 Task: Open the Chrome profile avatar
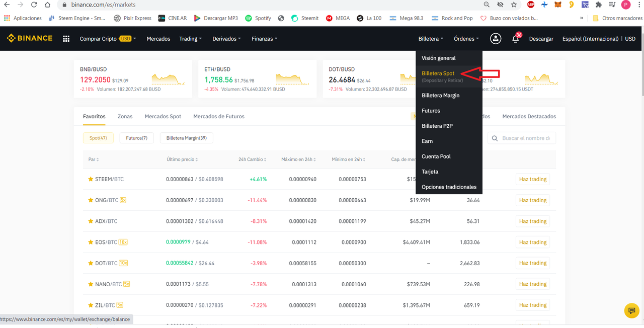pos(625,5)
